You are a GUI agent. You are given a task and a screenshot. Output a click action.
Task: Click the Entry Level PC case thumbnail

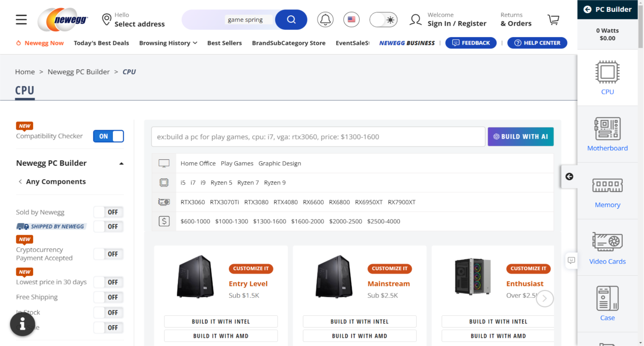coord(195,276)
